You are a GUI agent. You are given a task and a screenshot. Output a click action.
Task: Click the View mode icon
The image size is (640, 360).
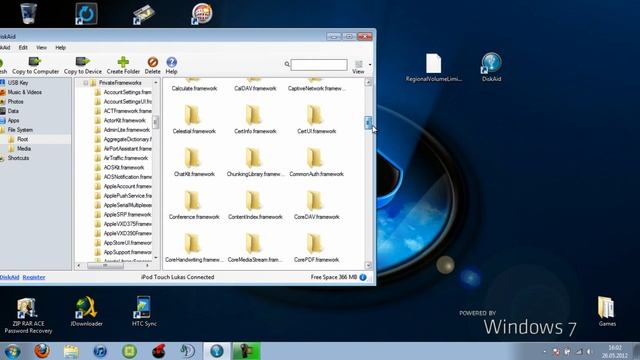[358, 64]
